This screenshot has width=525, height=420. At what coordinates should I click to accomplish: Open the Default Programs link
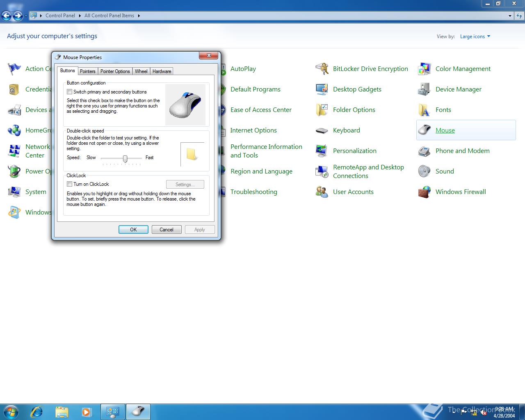(256, 89)
